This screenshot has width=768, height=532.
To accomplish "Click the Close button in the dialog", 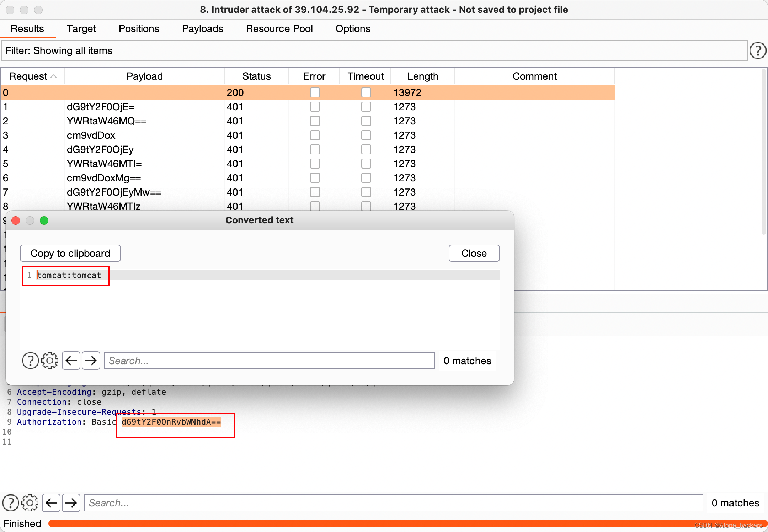I will click(474, 253).
